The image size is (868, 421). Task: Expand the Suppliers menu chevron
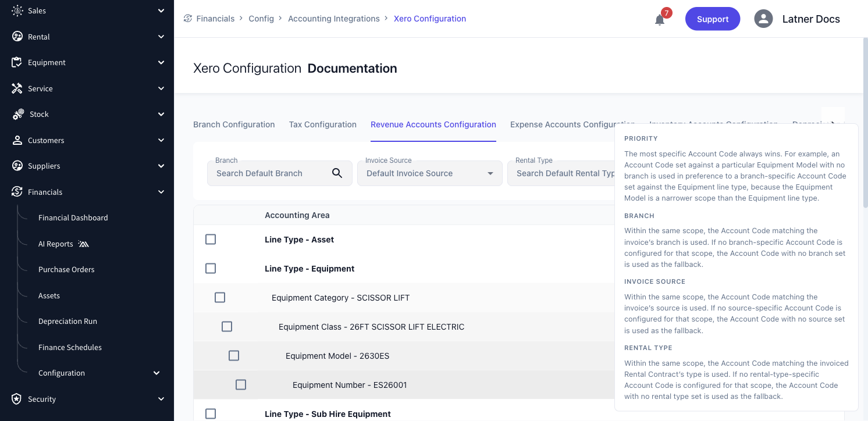click(161, 166)
